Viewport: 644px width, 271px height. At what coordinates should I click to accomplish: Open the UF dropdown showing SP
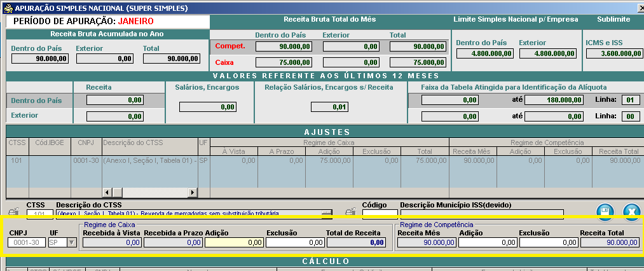coord(72,242)
